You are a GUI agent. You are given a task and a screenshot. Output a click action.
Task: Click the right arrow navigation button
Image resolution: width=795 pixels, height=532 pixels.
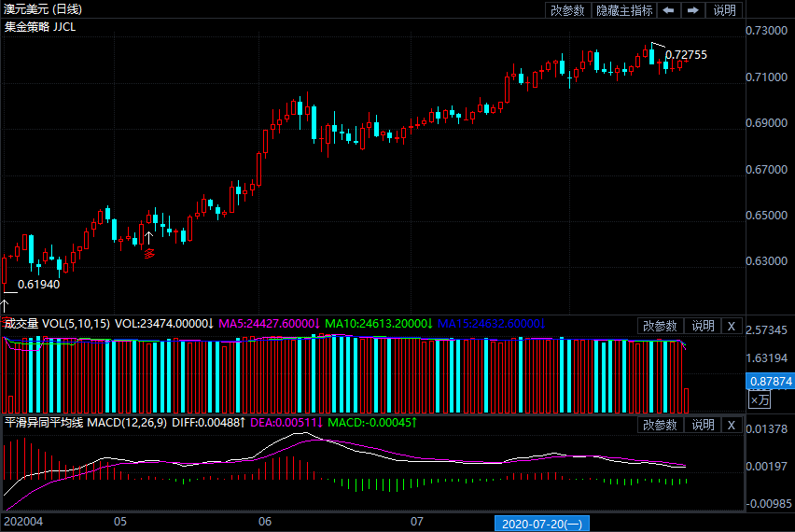[x=692, y=10]
